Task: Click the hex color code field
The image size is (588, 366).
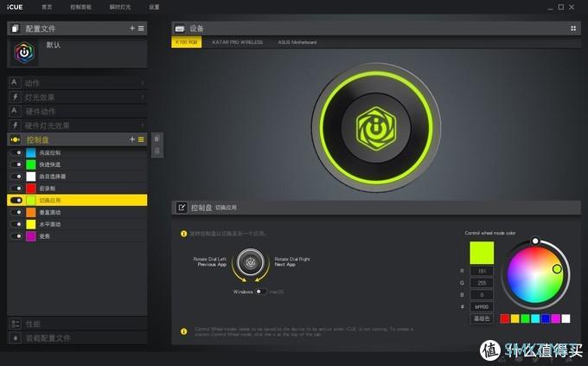Action: tap(482, 306)
